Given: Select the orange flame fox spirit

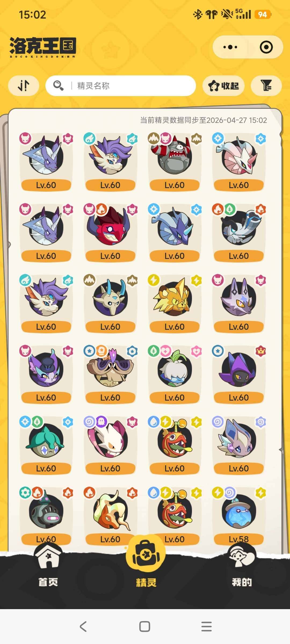Looking at the screenshot, I should point(110,516).
